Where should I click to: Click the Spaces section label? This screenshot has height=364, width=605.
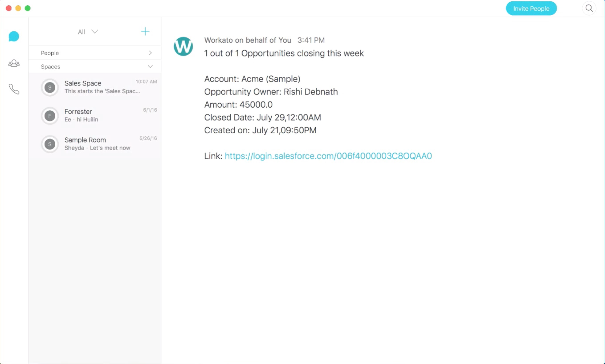point(50,67)
